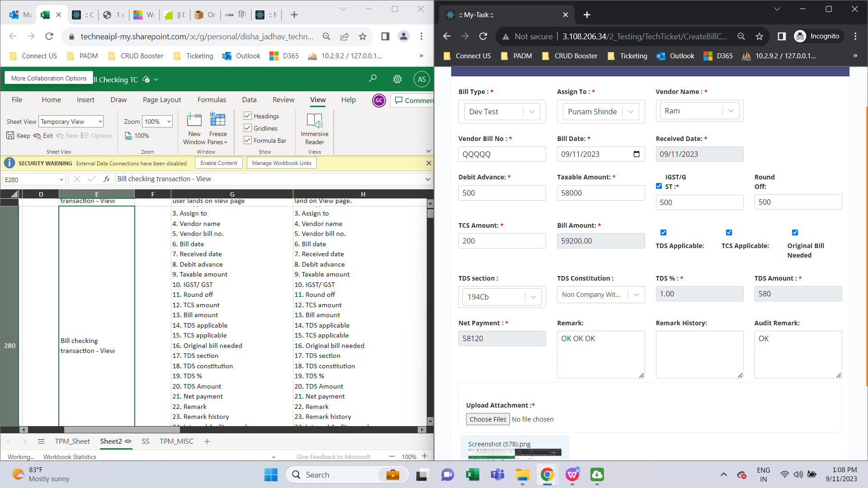Click the AS account avatar in Excel
This screenshot has height=488, width=868.
point(421,79)
